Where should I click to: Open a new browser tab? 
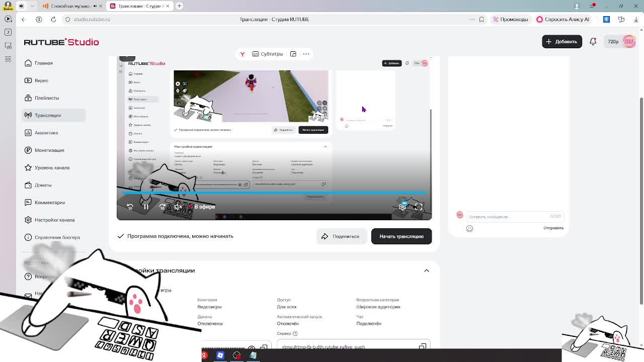click(x=179, y=6)
